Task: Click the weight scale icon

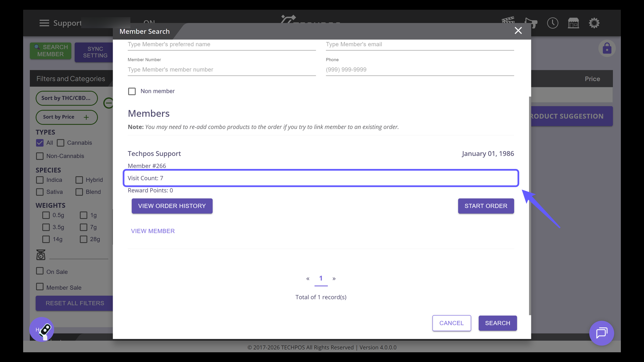Action: pos(41,255)
